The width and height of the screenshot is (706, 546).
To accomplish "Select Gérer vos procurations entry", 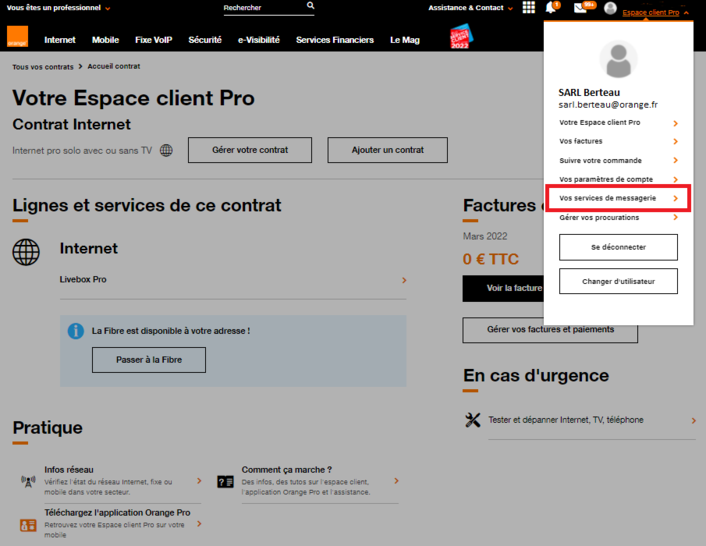I will [618, 217].
